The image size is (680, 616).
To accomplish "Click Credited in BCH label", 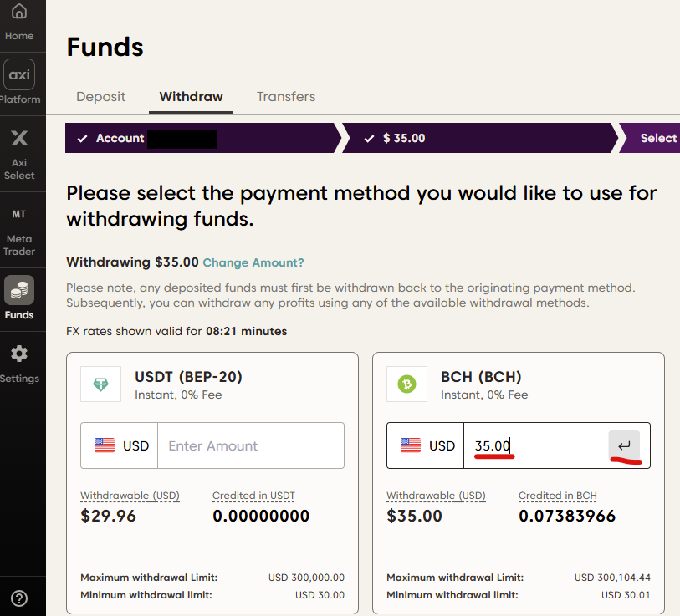I will (x=557, y=495).
